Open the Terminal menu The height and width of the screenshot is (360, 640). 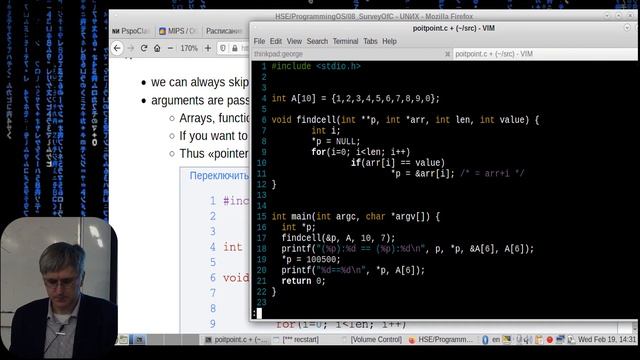point(345,41)
